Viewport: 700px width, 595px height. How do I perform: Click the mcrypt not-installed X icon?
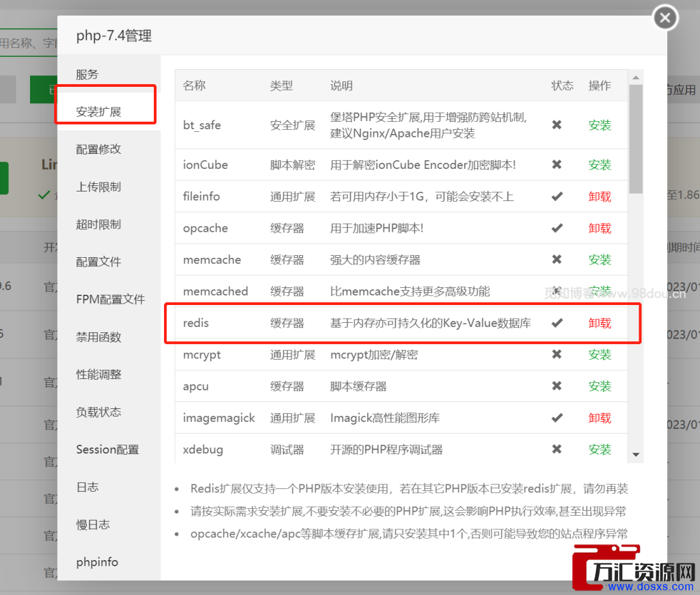tap(556, 354)
